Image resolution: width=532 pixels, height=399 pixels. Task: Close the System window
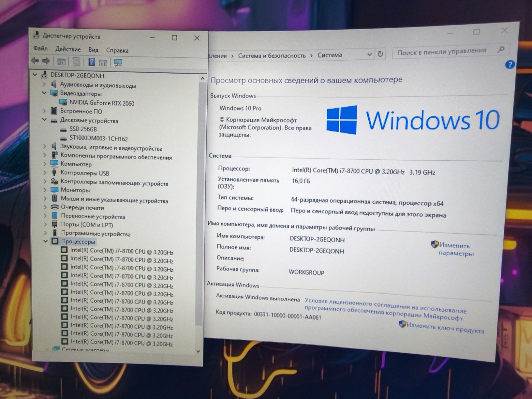(x=504, y=31)
